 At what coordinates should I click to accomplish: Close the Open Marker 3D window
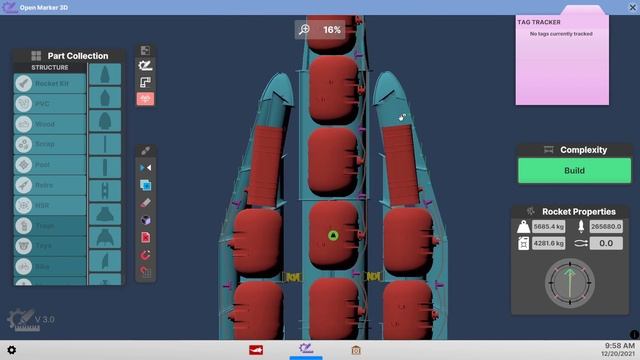632,8
